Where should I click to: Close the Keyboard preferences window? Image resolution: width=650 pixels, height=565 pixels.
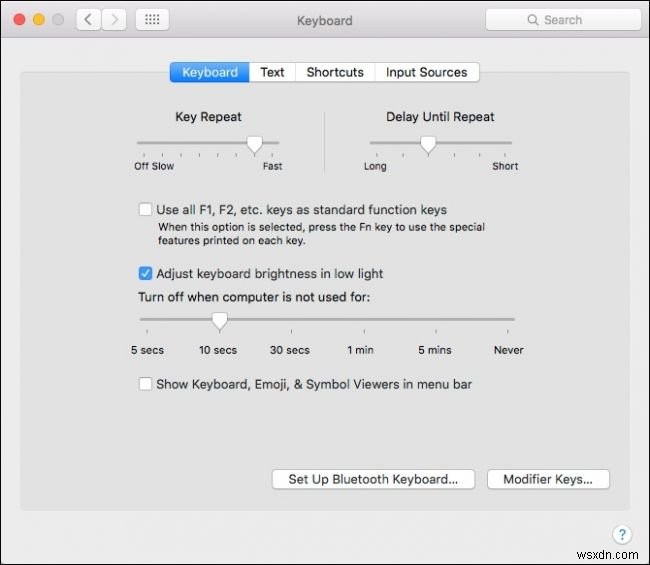pyautogui.click(x=19, y=19)
